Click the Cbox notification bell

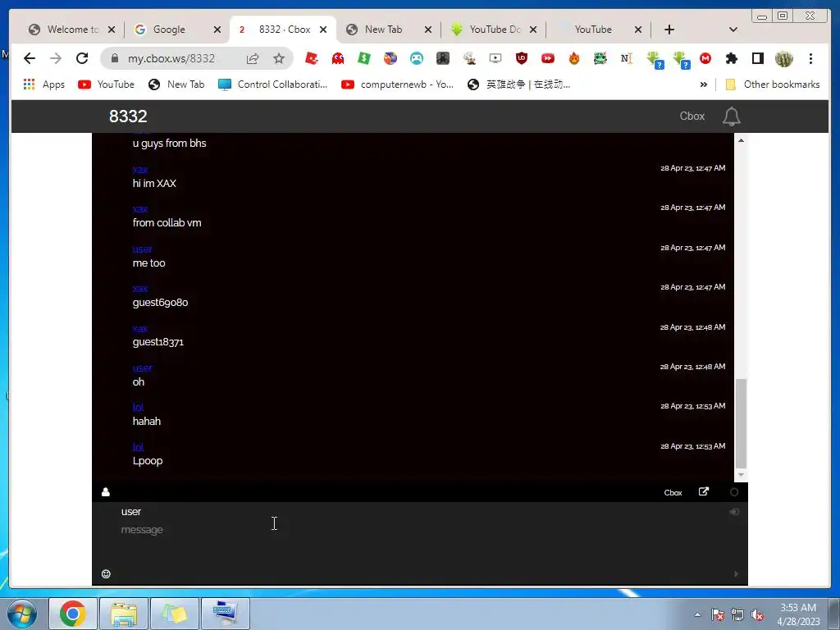pos(731,116)
